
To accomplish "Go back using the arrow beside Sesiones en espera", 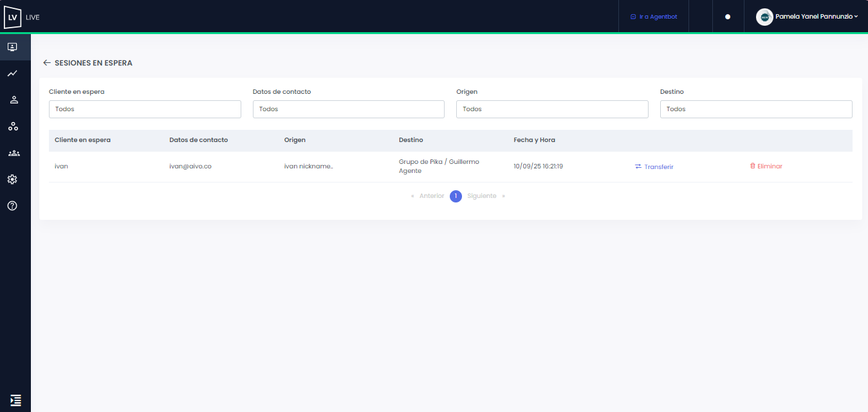I will (x=46, y=63).
